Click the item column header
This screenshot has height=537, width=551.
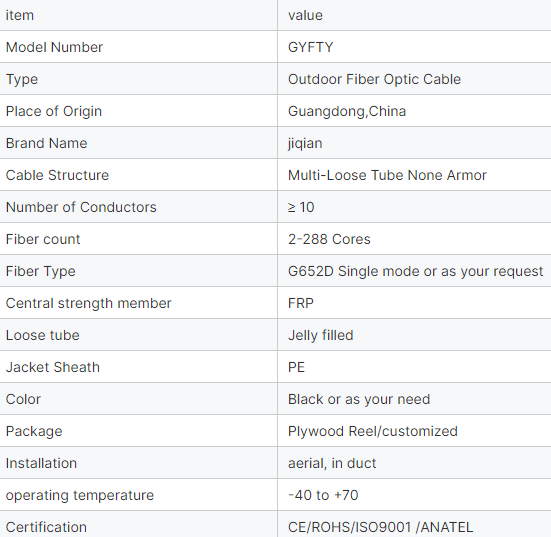[x=20, y=15]
